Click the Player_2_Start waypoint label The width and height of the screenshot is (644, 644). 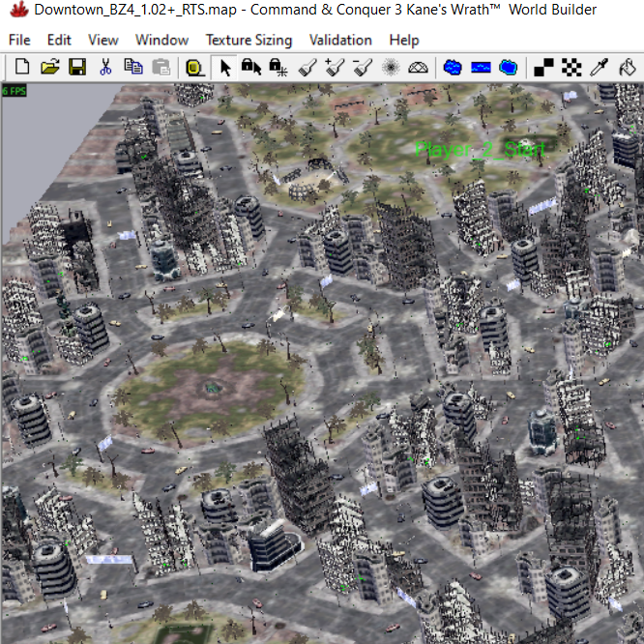coord(481,150)
